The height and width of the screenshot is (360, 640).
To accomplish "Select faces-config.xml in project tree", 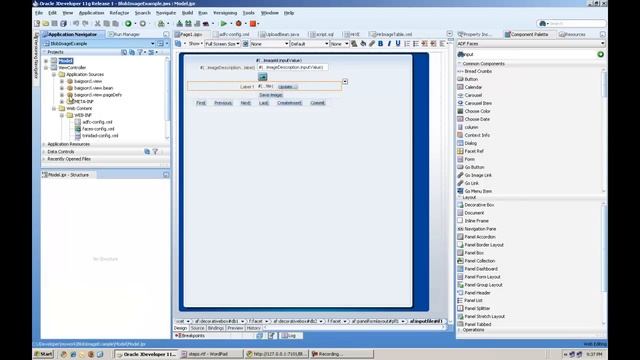I will pyautogui.click(x=98, y=129).
